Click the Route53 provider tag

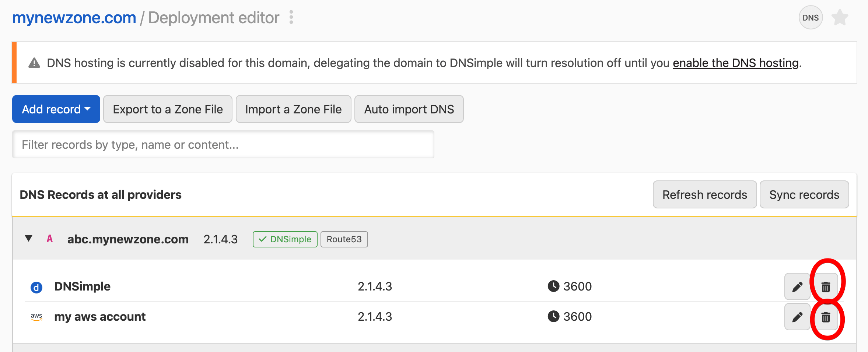coord(344,239)
